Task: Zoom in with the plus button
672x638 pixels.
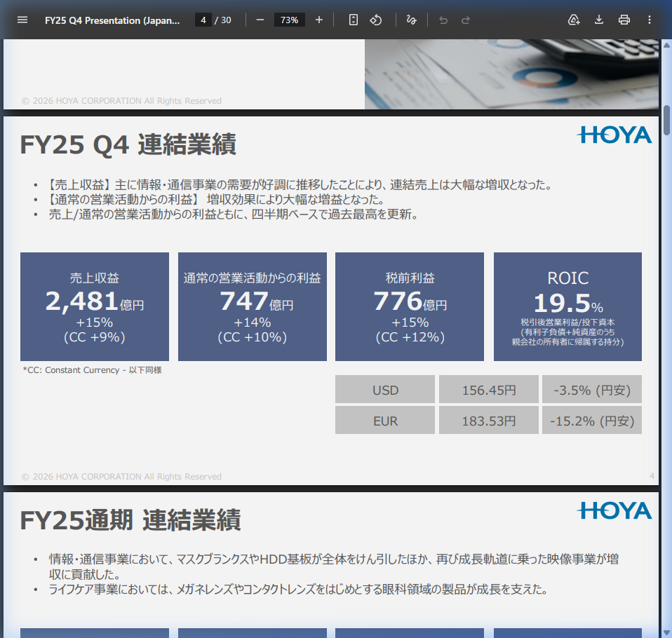Action: [319, 20]
